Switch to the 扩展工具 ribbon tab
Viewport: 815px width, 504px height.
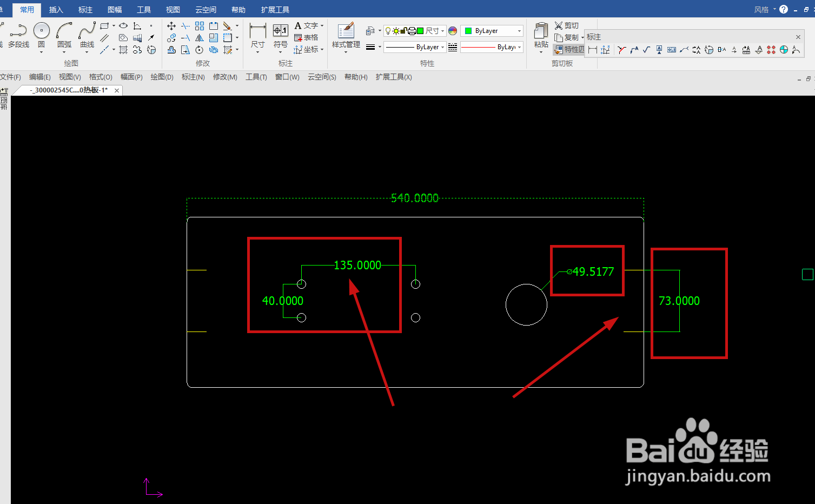275,10
